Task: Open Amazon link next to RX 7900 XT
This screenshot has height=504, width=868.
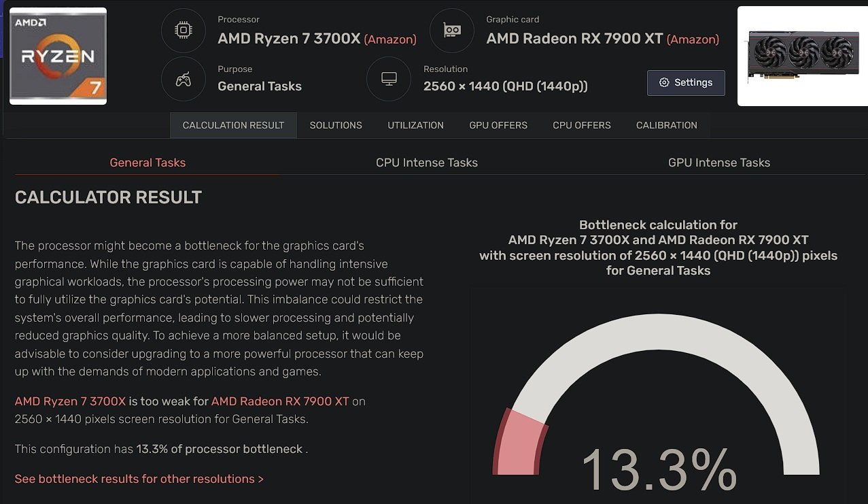Action: (x=693, y=39)
